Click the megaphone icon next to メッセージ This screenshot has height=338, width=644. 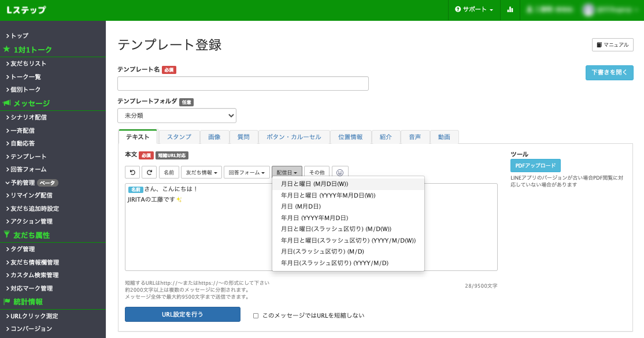(8, 103)
